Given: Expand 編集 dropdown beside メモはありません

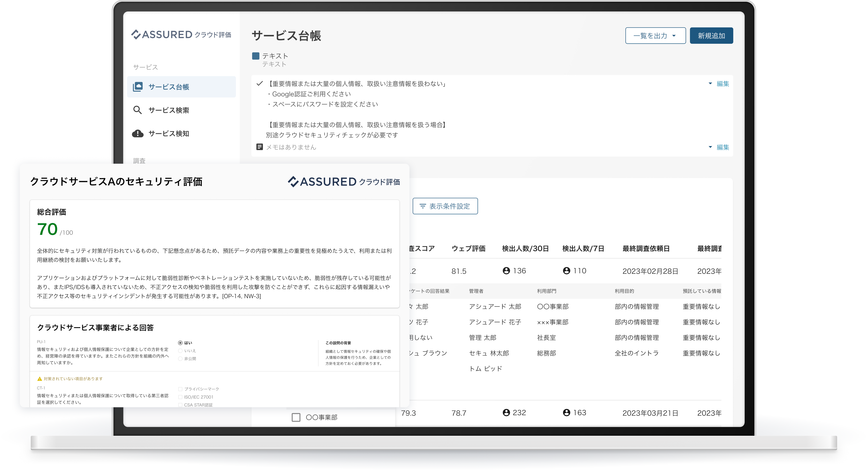Looking at the screenshot, I should 710,147.
